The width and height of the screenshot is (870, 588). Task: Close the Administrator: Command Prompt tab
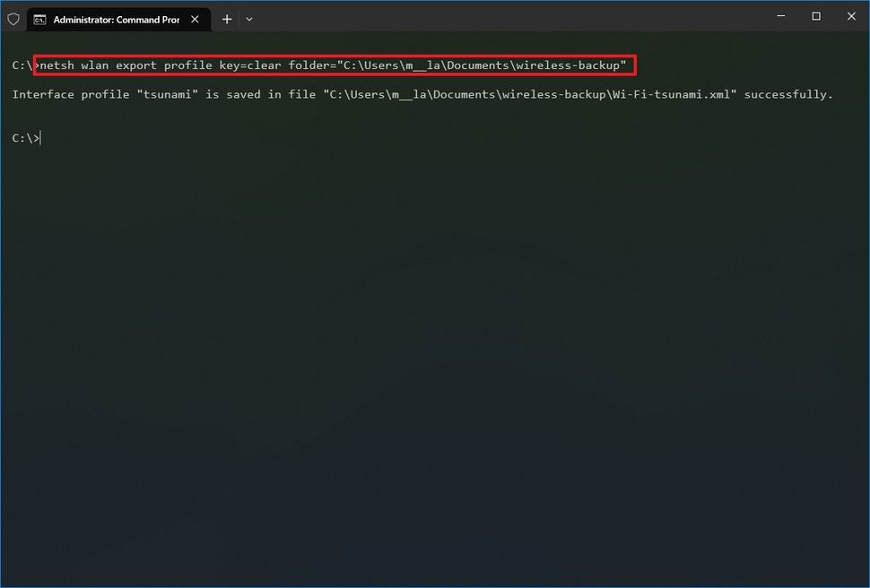pyautogui.click(x=195, y=19)
